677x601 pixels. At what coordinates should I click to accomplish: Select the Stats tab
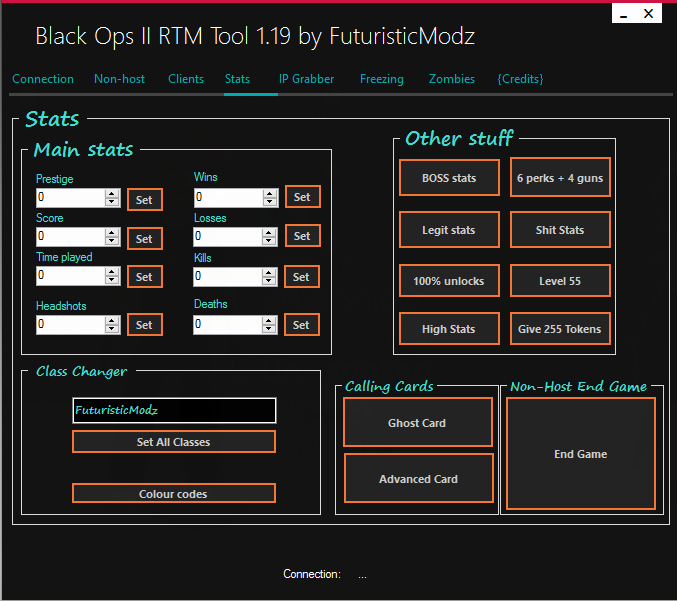click(x=237, y=79)
